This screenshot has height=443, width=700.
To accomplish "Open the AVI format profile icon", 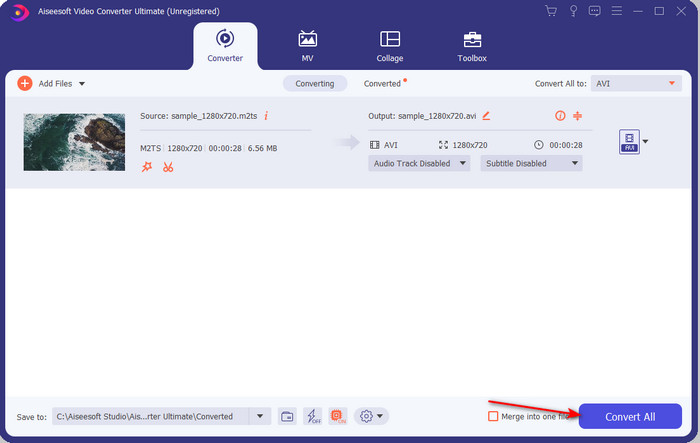I will click(x=629, y=142).
